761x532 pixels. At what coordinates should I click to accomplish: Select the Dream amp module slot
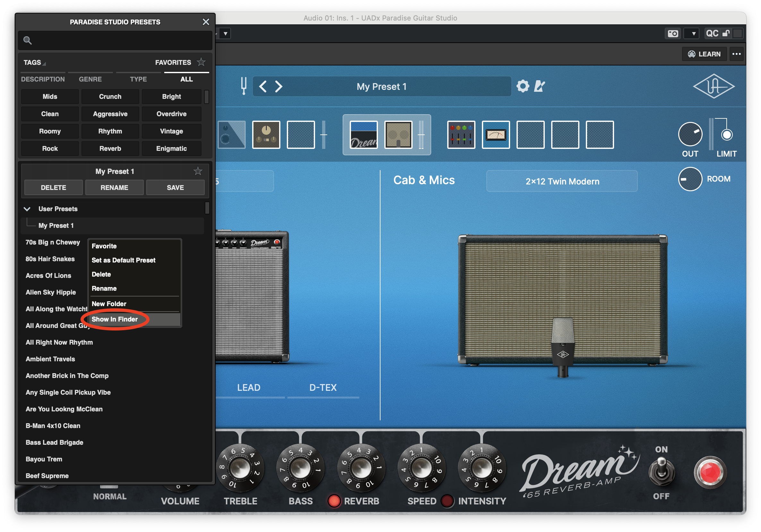363,134
